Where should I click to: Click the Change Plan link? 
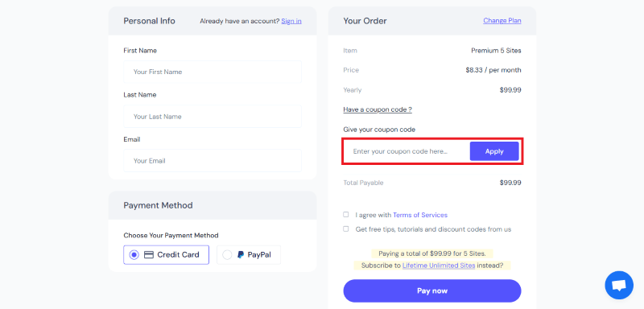502,20
